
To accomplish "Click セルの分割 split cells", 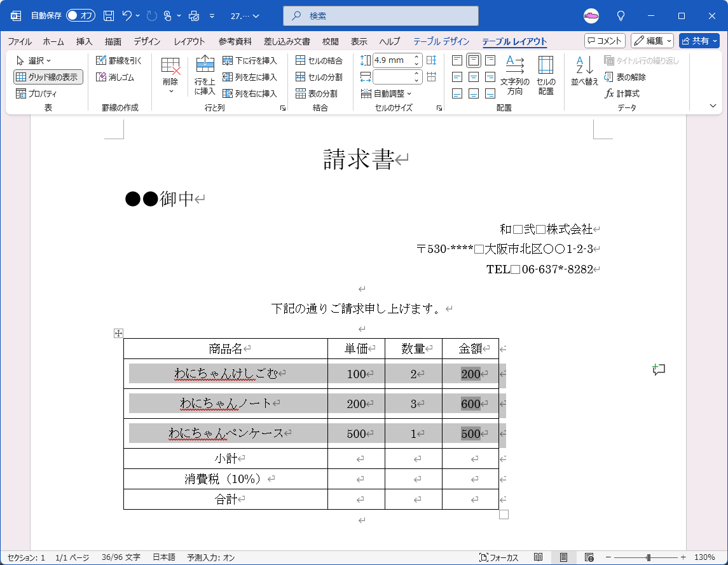I will tap(319, 77).
